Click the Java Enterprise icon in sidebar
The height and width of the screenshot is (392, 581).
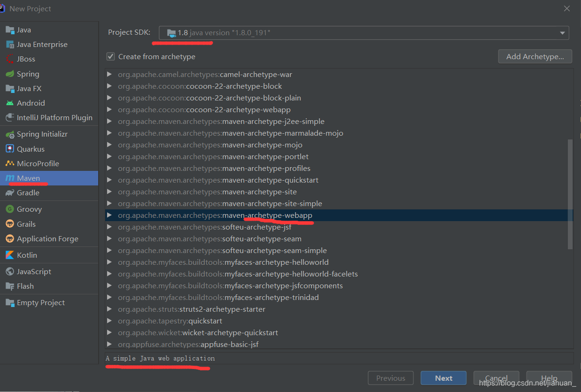10,45
